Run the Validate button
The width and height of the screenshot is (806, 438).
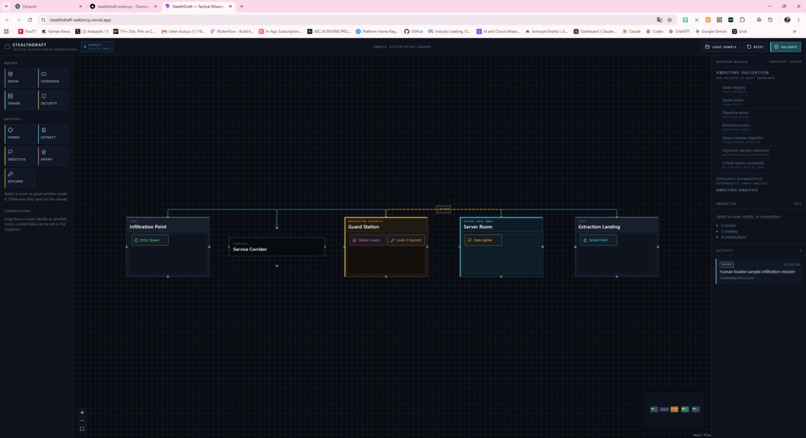(x=785, y=47)
